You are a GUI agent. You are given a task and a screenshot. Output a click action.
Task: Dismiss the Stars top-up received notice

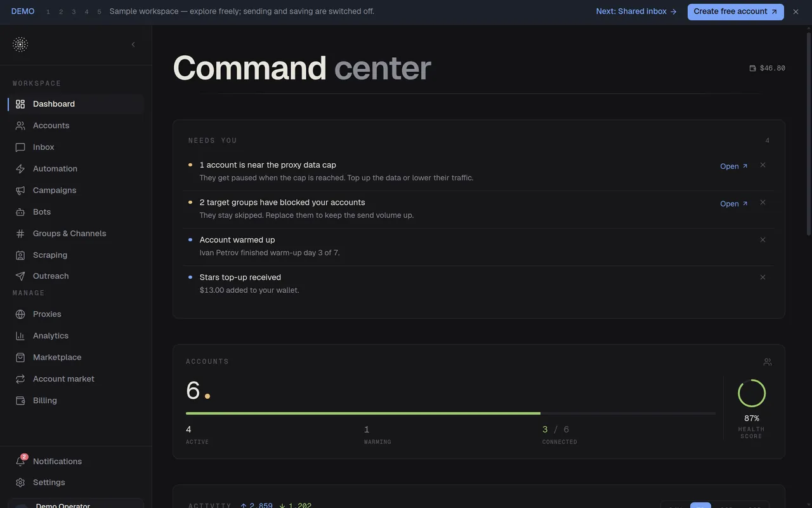(763, 277)
